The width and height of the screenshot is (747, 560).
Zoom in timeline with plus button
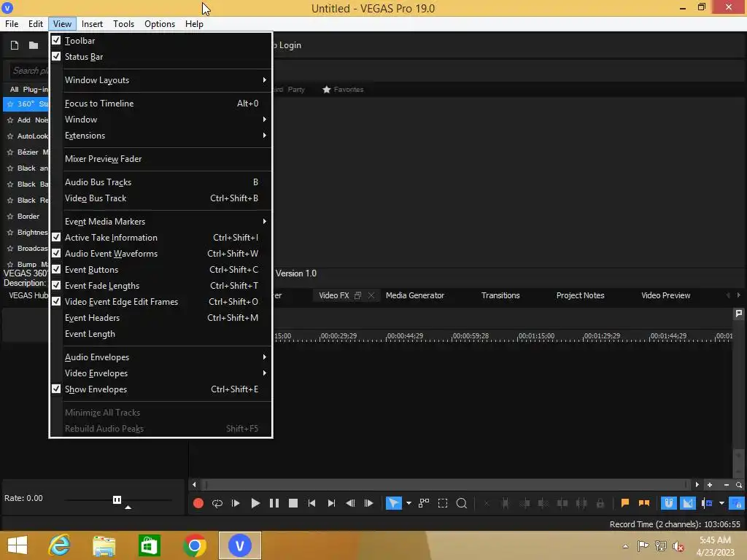[x=710, y=485]
